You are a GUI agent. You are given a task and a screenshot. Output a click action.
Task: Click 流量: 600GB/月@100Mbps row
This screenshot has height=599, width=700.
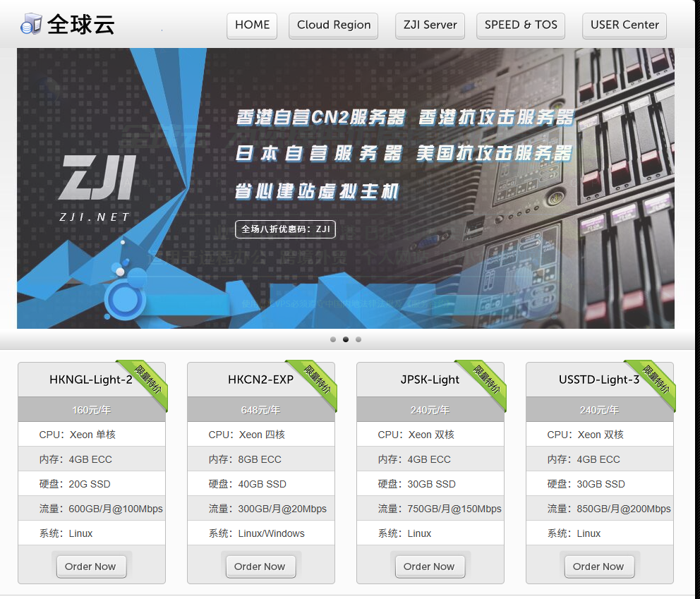point(92,509)
